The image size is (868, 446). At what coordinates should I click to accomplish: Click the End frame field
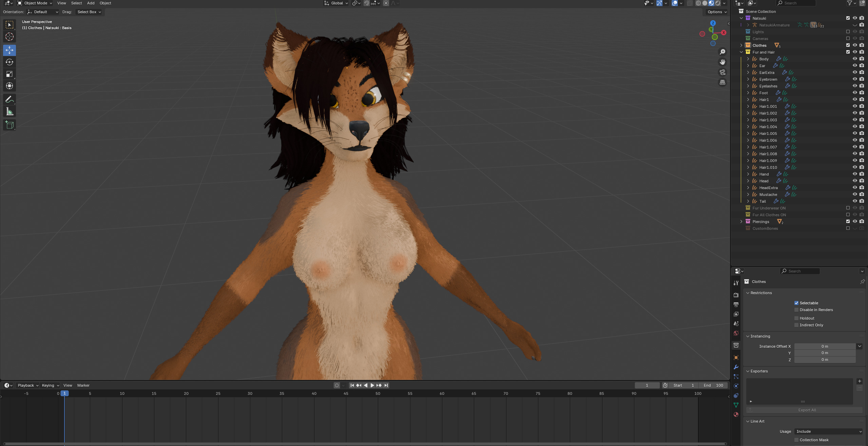(x=713, y=385)
